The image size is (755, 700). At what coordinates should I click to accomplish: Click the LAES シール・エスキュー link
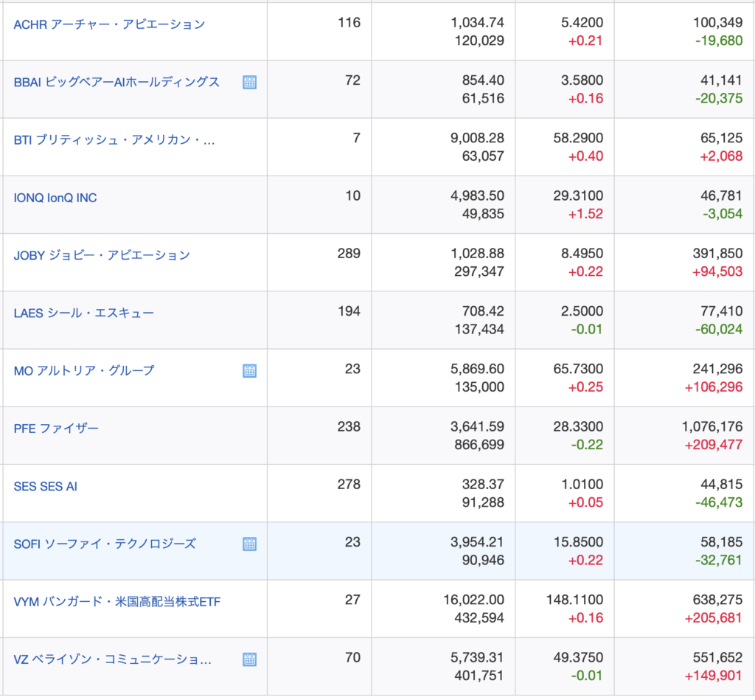pyautogui.click(x=84, y=313)
